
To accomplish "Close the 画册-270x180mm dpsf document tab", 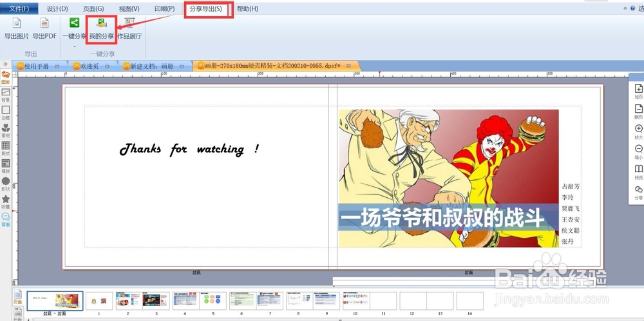I will click(348, 66).
